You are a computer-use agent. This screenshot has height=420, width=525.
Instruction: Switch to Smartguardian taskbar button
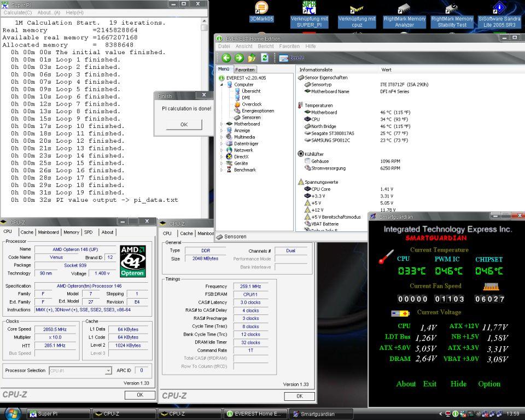322,413
